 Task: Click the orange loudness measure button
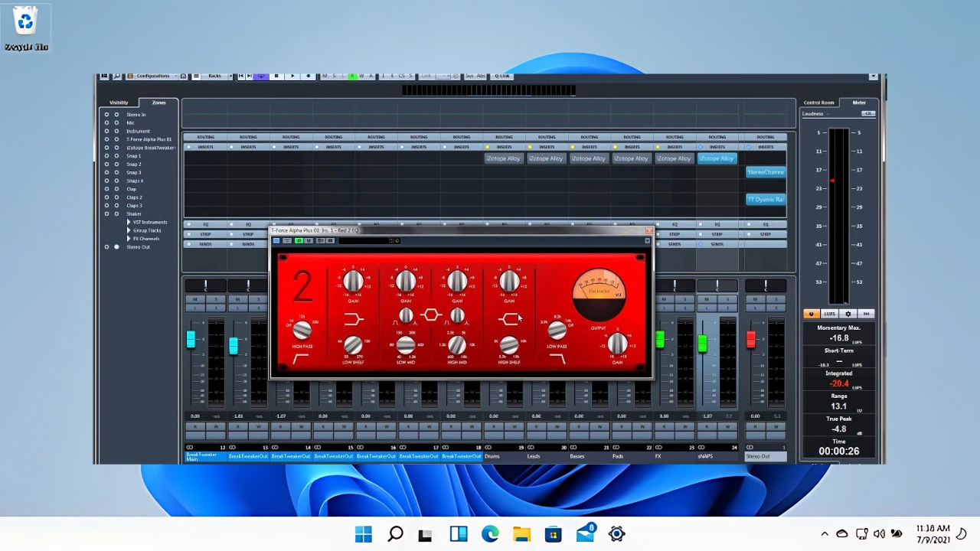812,314
